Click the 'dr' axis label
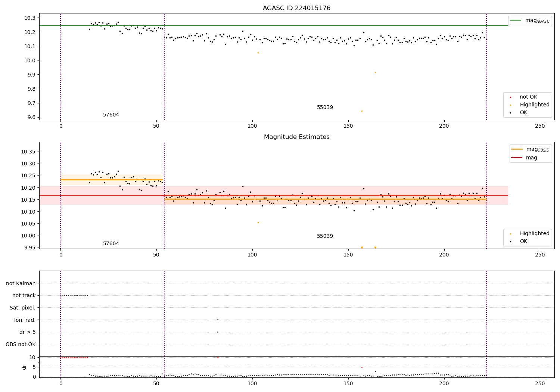This screenshot has width=560, height=392. tap(24, 367)
